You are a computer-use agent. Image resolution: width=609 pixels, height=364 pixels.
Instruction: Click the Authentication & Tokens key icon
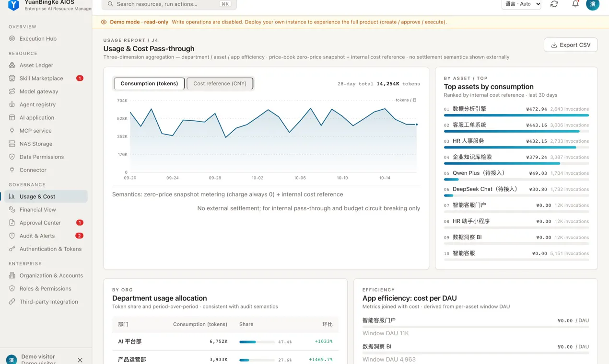[x=12, y=249]
